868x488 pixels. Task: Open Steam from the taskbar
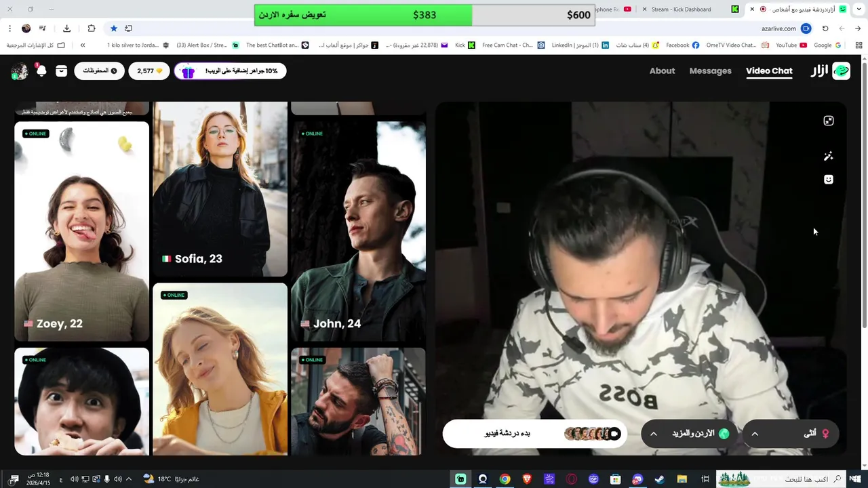pyautogui.click(x=660, y=479)
